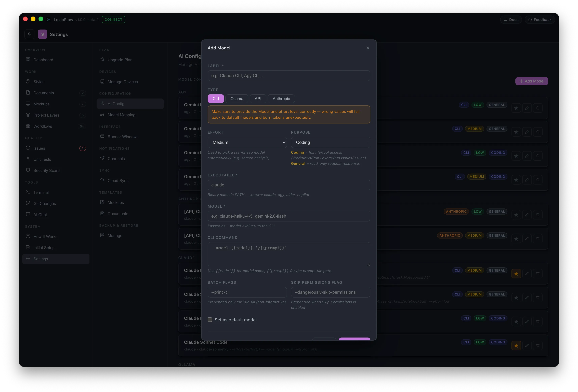Click the CONNECT badge in title bar
The width and height of the screenshot is (578, 392).
pyautogui.click(x=113, y=20)
